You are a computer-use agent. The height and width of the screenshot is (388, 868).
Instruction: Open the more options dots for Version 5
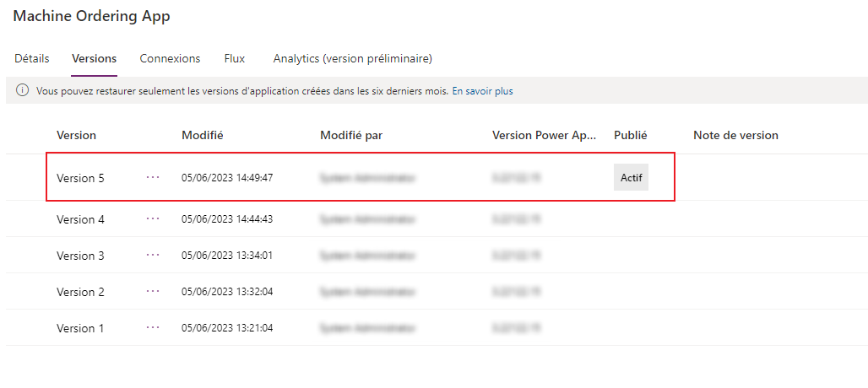(x=153, y=177)
